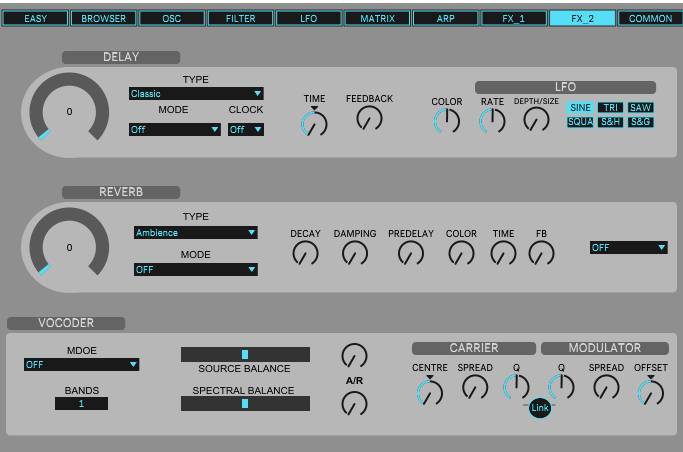Click the Carrier SPREAD knob

pos(475,388)
